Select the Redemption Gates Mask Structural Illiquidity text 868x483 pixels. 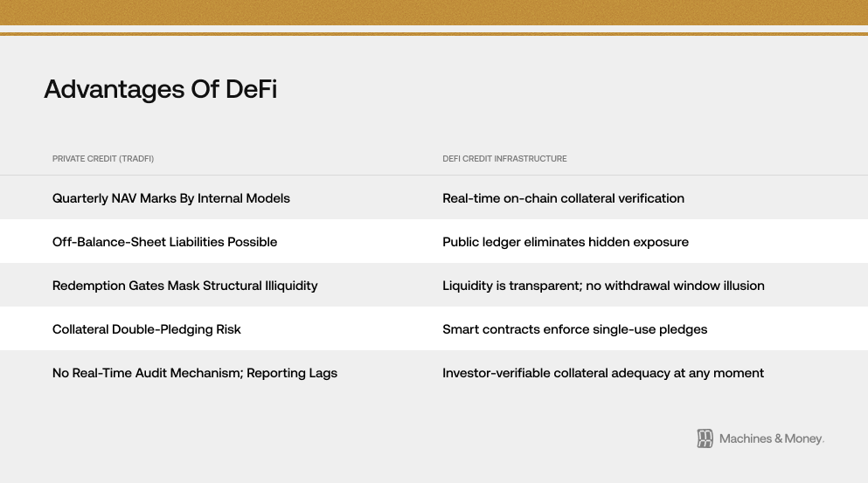(x=185, y=286)
